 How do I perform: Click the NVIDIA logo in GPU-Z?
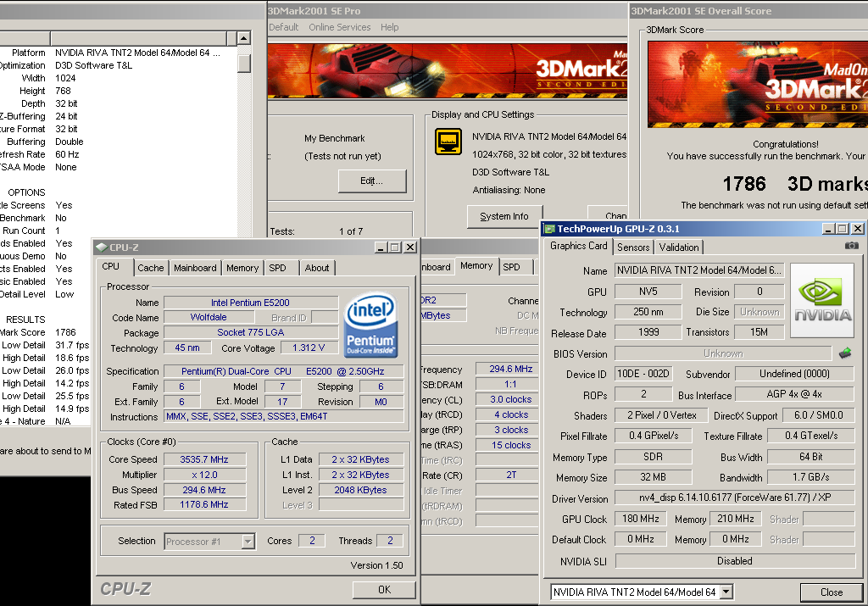[x=822, y=301]
